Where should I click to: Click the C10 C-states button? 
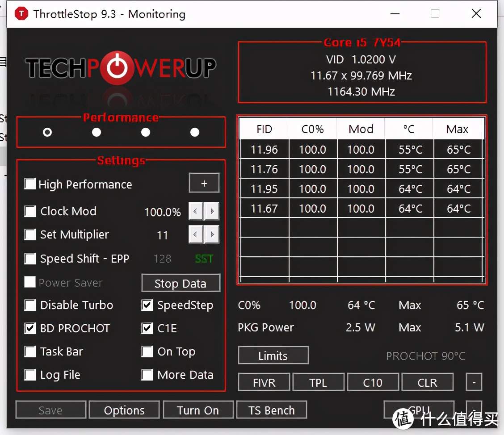click(373, 382)
